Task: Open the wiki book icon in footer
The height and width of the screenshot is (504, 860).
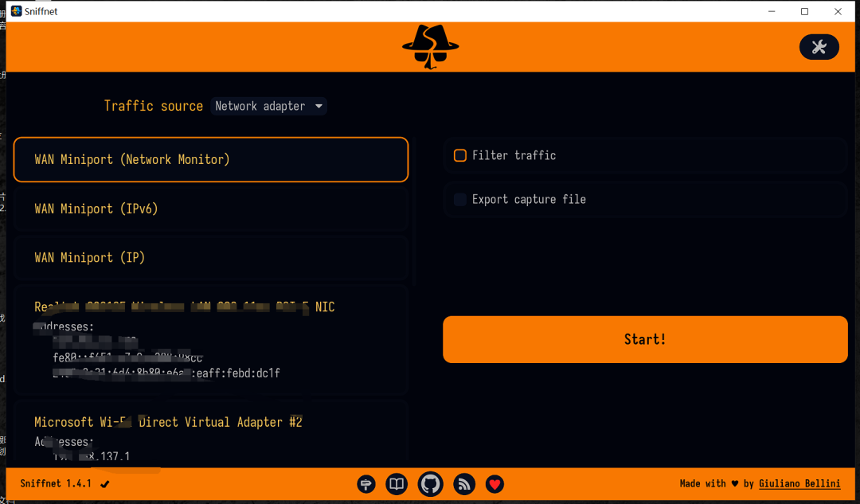Action: click(x=397, y=484)
